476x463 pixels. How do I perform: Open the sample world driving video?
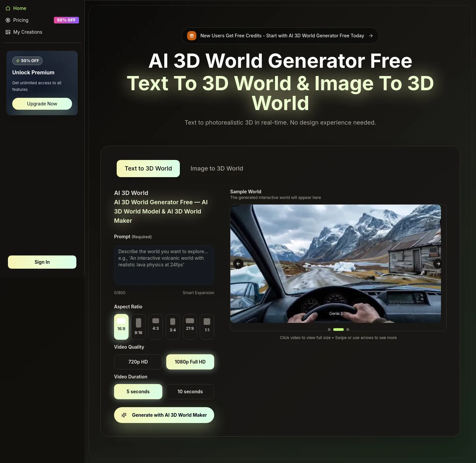336,264
